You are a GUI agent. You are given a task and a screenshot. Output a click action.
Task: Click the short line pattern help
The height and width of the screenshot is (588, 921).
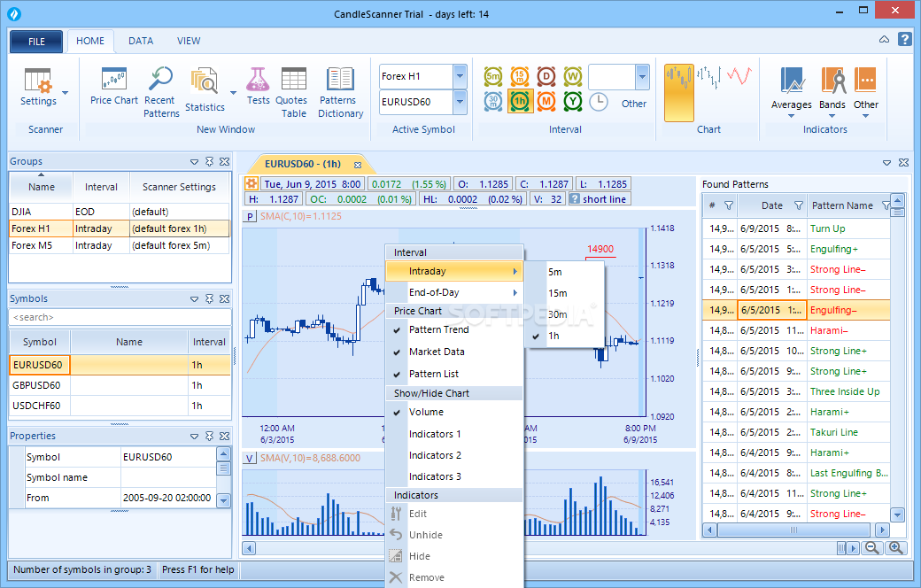coord(575,199)
